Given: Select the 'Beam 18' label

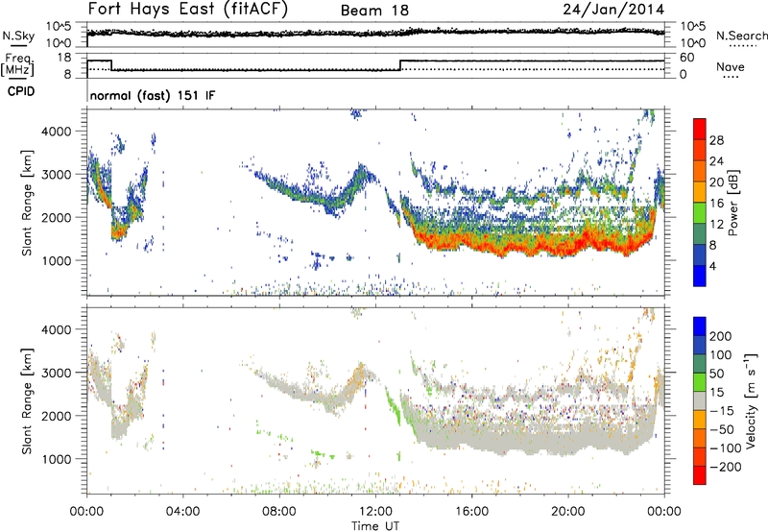Looking at the screenshot, I should (x=374, y=11).
